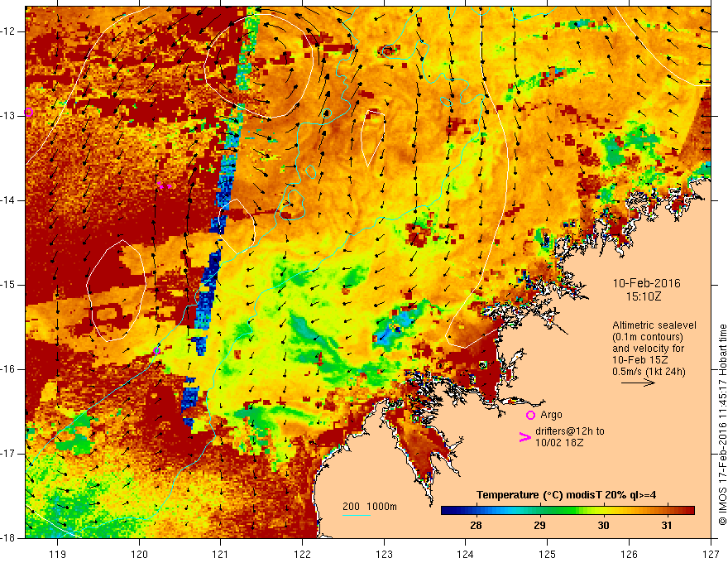The image size is (728, 563).
Task: Click the 'drifters@12h to' legend text
Action: click(x=570, y=431)
